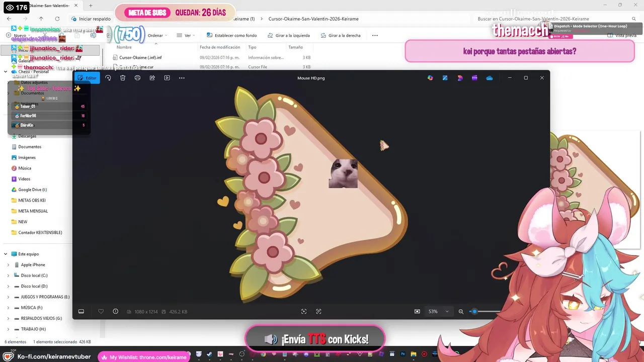Share the image with the share icon
Screen dimensions: 644x362
tap(152, 78)
